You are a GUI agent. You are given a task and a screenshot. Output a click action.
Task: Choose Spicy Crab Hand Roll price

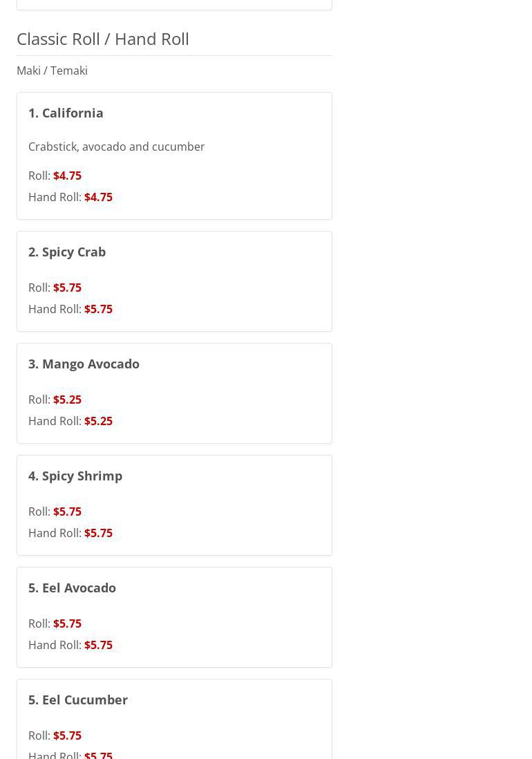pos(98,309)
